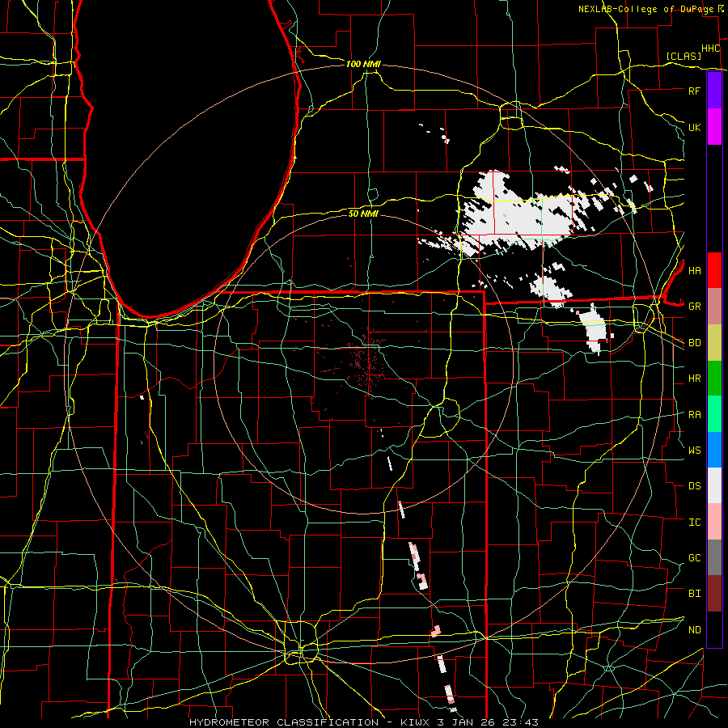Click the UK magenta legend swatch
The image size is (728, 728).
714,127
